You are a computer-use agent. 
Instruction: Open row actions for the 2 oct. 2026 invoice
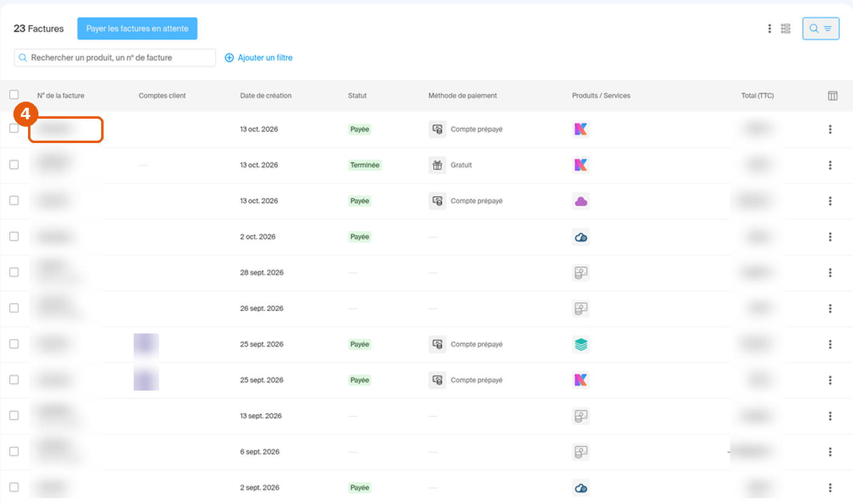[x=830, y=237]
